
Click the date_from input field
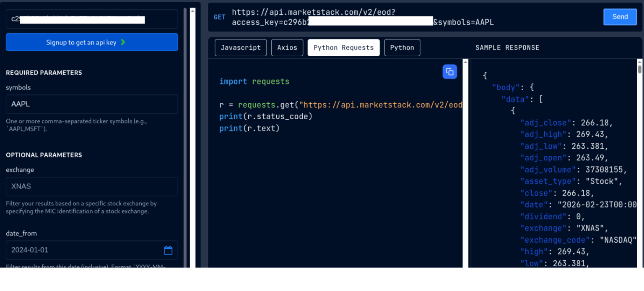[92, 250]
